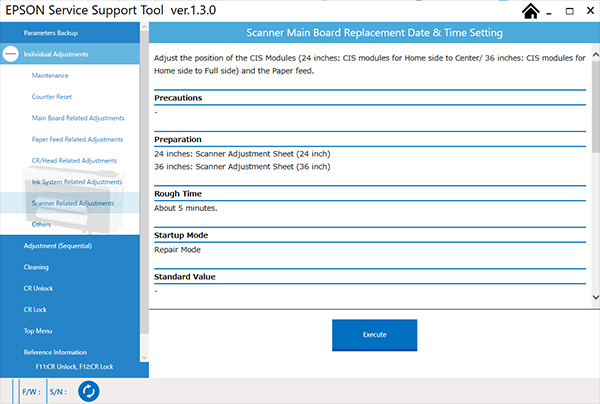Click the S/N: status label
Image resolution: width=600 pixels, height=404 pixels.
coord(58,392)
